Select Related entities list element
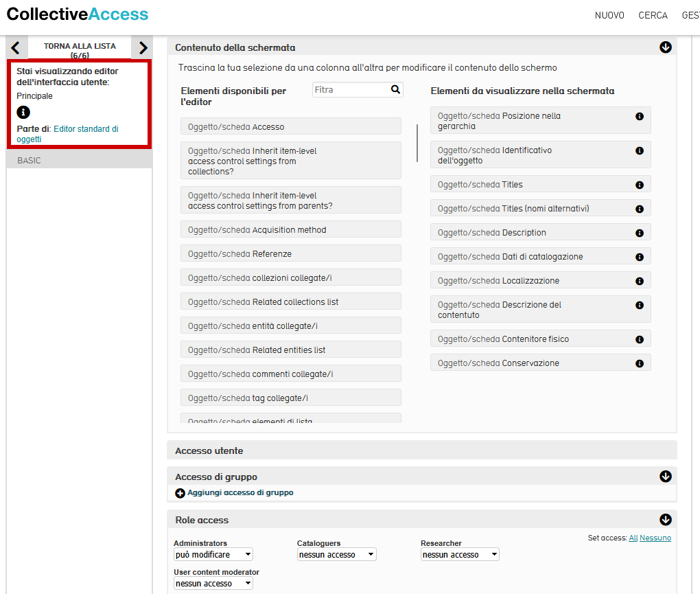Image resolution: width=700 pixels, height=594 pixels. click(x=290, y=350)
